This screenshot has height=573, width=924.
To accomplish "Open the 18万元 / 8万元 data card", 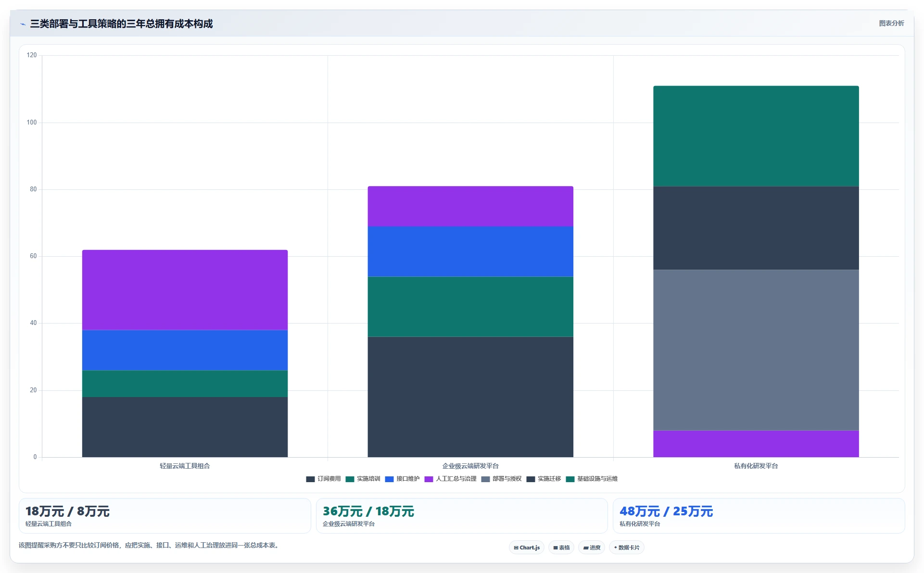I will click(165, 516).
